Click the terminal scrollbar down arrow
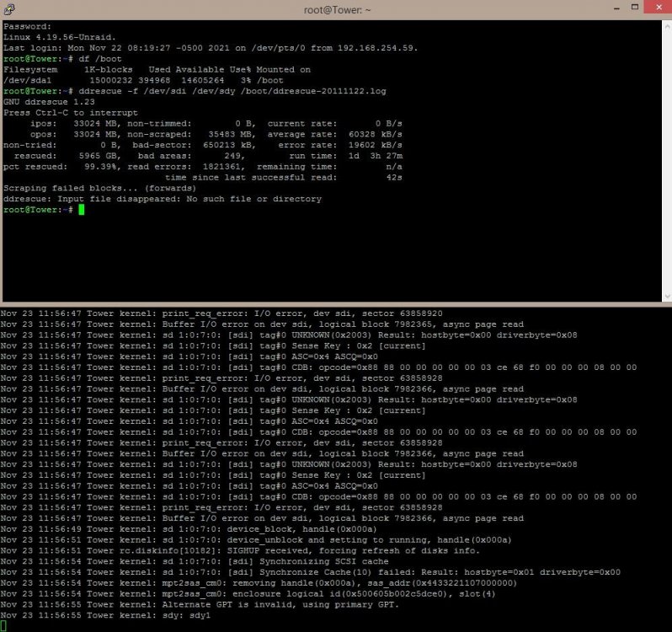The width and height of the screenshot is (672, 632). pos(667,297)
